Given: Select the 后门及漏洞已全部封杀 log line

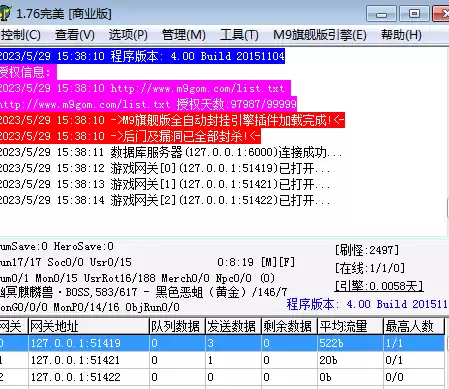Looking at the screenshot, I should pyautogui.click(x=130, y=136).
